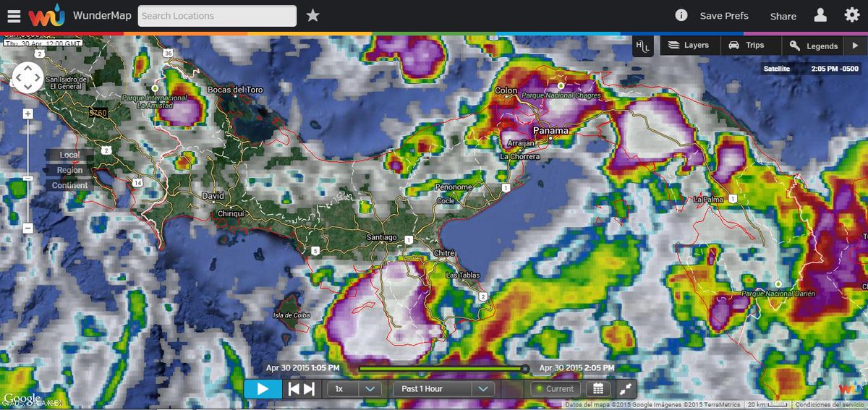Click the Parque Nacional Chagres marker

coord(559,86)
